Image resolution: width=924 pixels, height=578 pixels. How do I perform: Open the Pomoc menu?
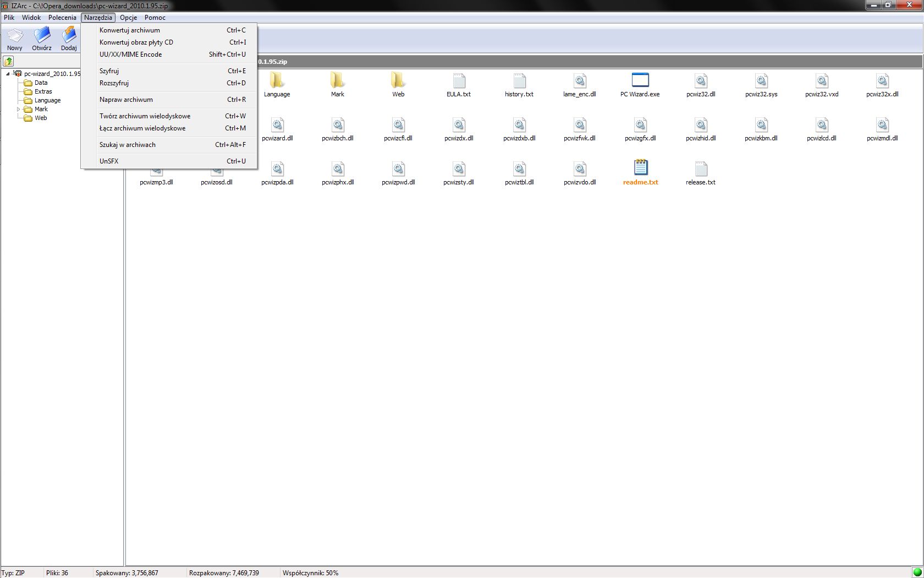point(155,18)
